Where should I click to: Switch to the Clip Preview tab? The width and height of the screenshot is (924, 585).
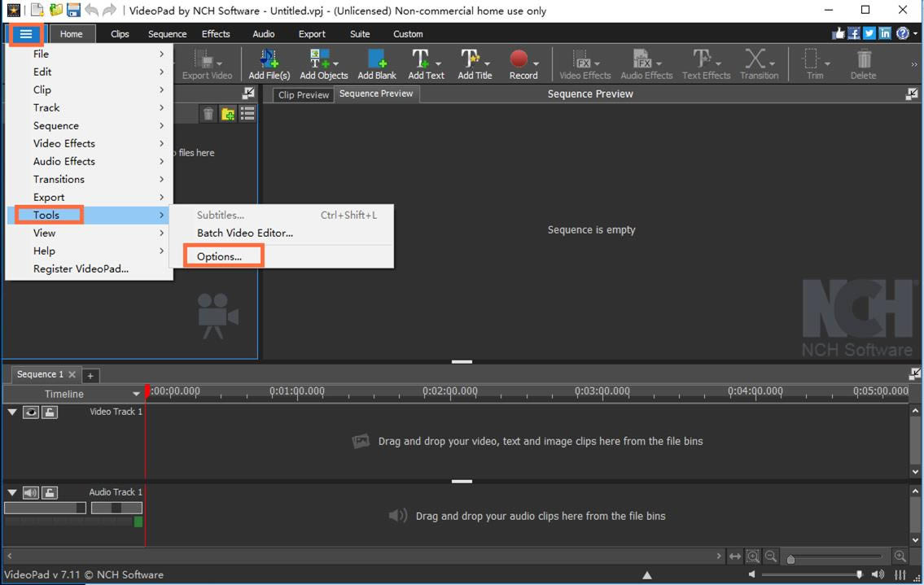(303, 95)
